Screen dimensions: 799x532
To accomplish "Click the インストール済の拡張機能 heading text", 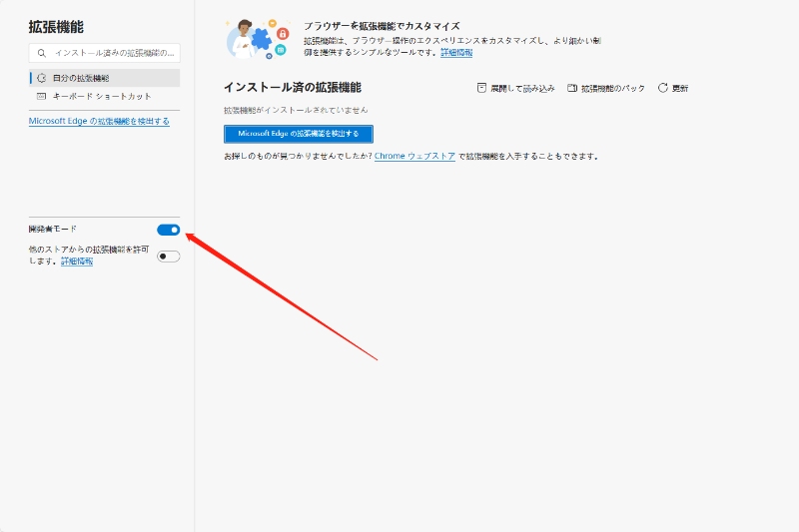I will coord(293,88).
